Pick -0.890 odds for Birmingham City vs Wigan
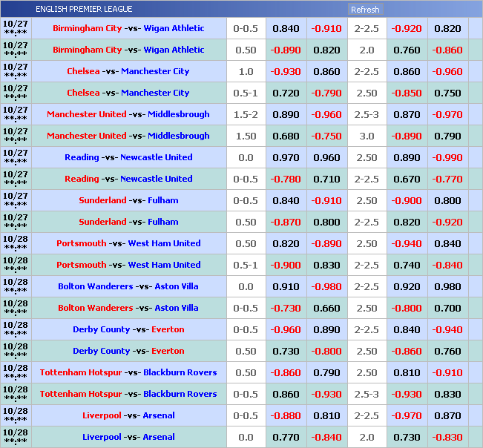This screenshot has height=448, width=483. pos(286,50)
